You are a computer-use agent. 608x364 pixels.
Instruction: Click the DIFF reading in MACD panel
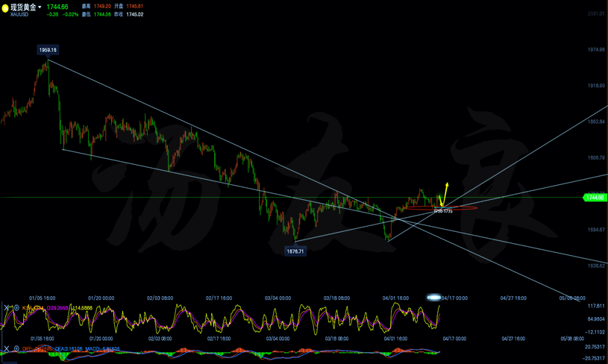tap(37, 348)
